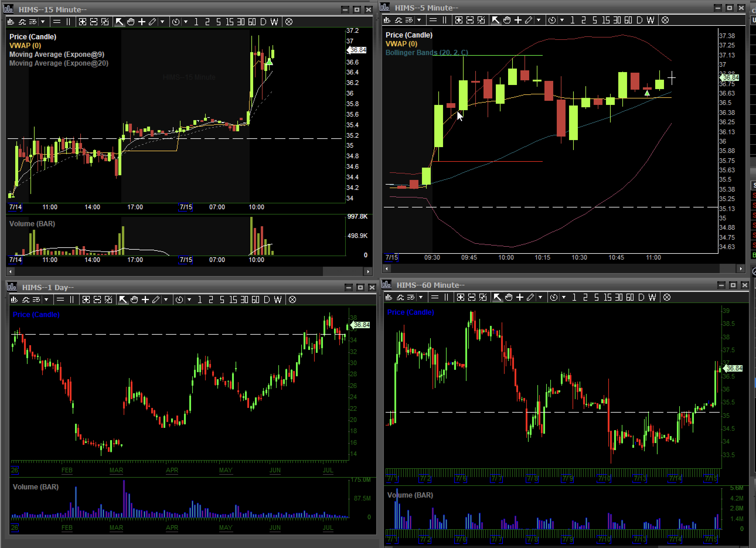Select horizontal line tool in 15 Minute chart
Viewport: 756px width, 548px height.
(57, 22)
